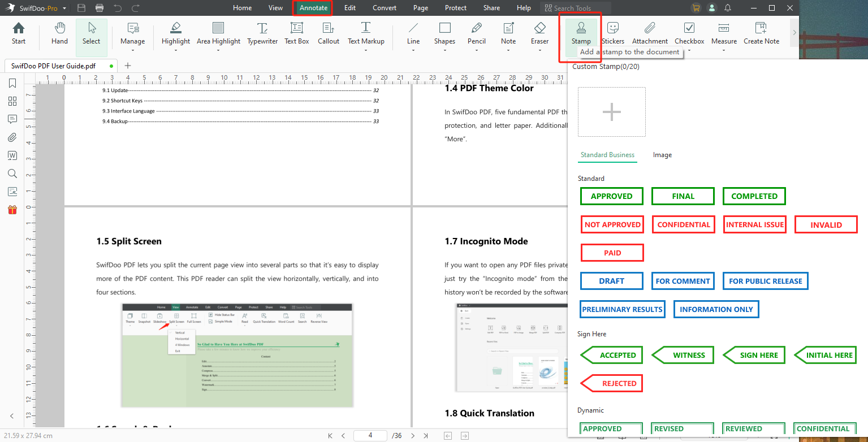
Task: Open the Line tool dropdown
Action: [x=413, y=50]
